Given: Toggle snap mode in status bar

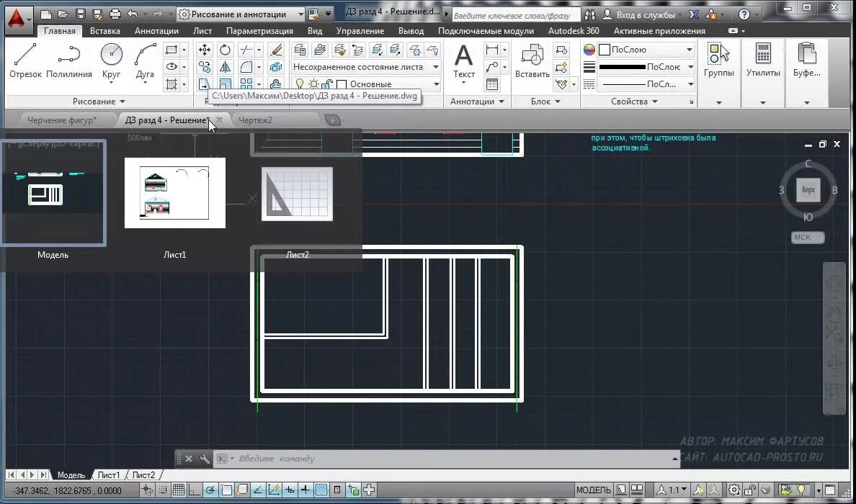Looking at the screenshot, I should click(163, 490).
